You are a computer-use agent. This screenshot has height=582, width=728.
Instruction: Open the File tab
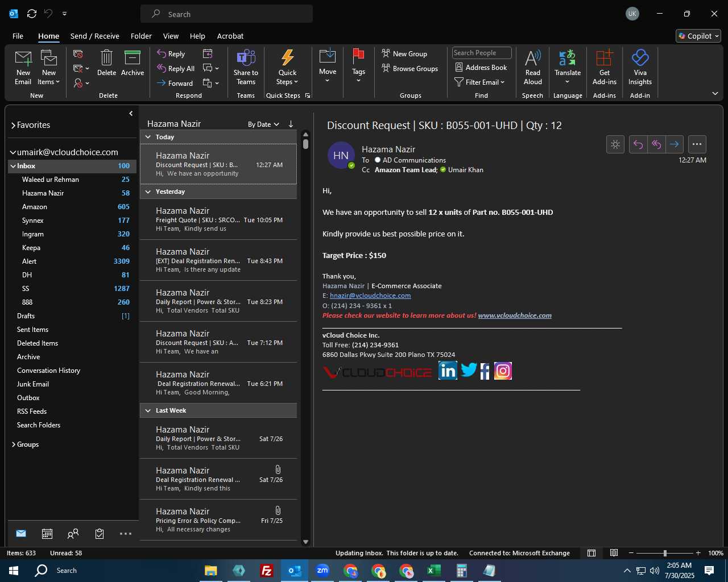click(18, 36)
